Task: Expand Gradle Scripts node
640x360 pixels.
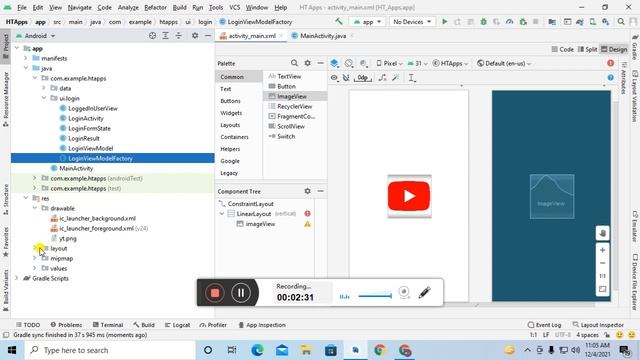Action: click(17, 278)
